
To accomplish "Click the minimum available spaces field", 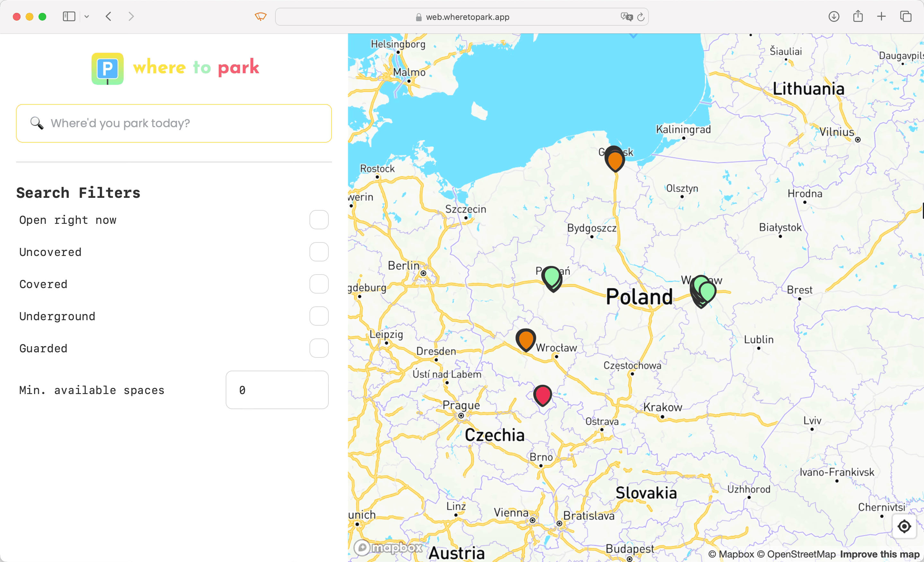I will [x=277, y=390].
